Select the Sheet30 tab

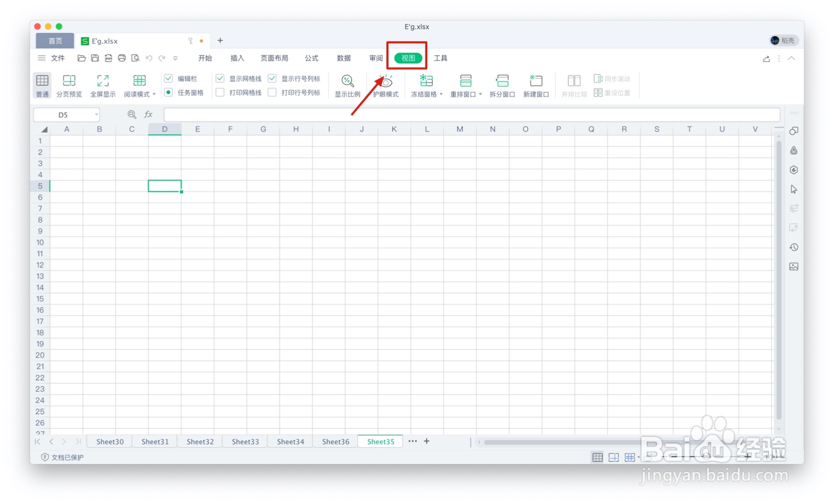tap(110, 441)
